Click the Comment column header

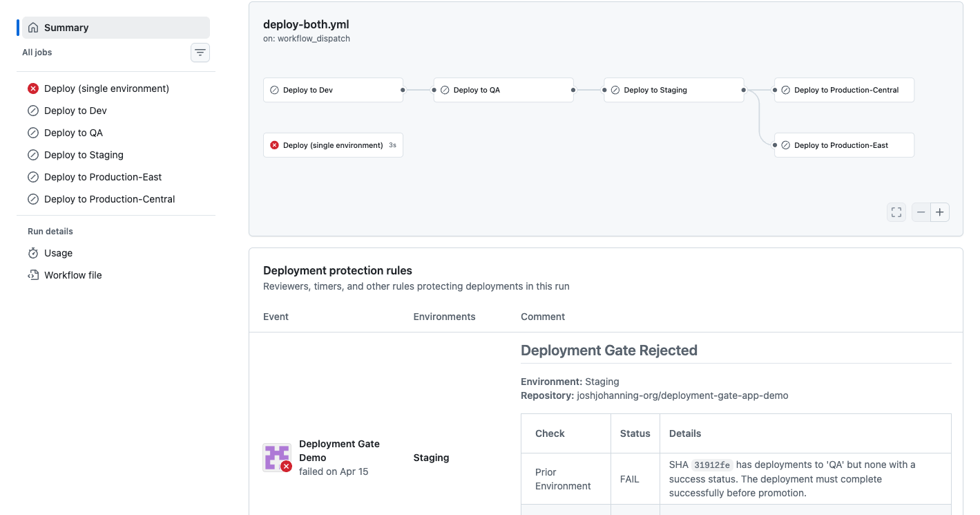tap(543, 317)
